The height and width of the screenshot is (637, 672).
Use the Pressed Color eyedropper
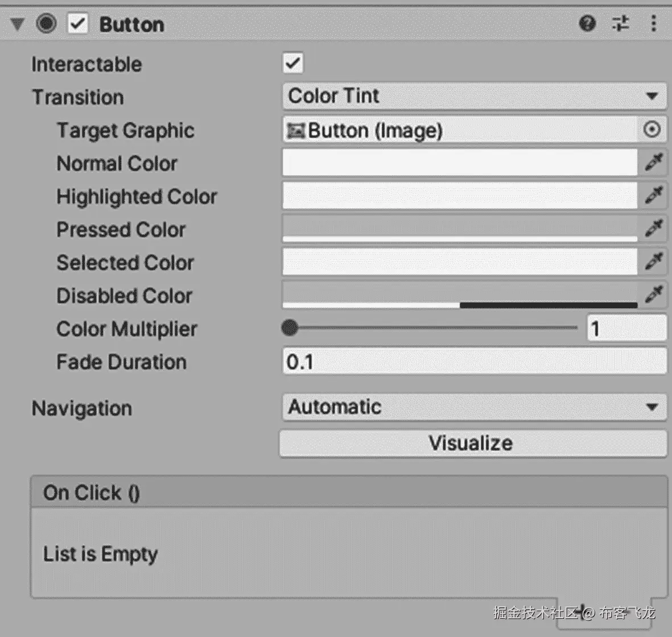pos(654,228)
